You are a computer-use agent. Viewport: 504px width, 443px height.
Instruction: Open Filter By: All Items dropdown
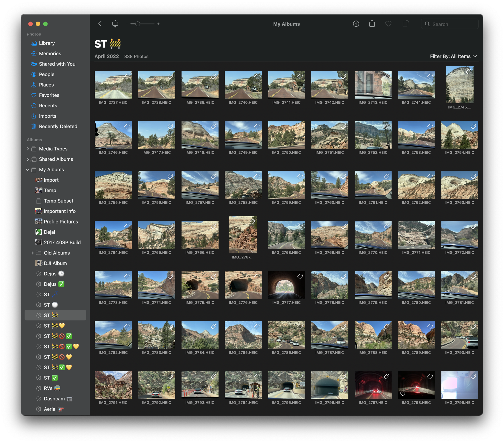coord(453,57)
